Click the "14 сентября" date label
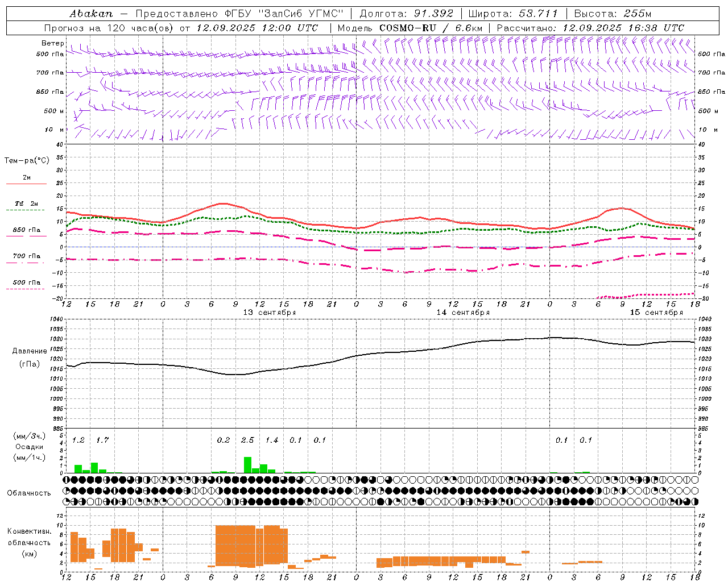 tap(463, 313)
